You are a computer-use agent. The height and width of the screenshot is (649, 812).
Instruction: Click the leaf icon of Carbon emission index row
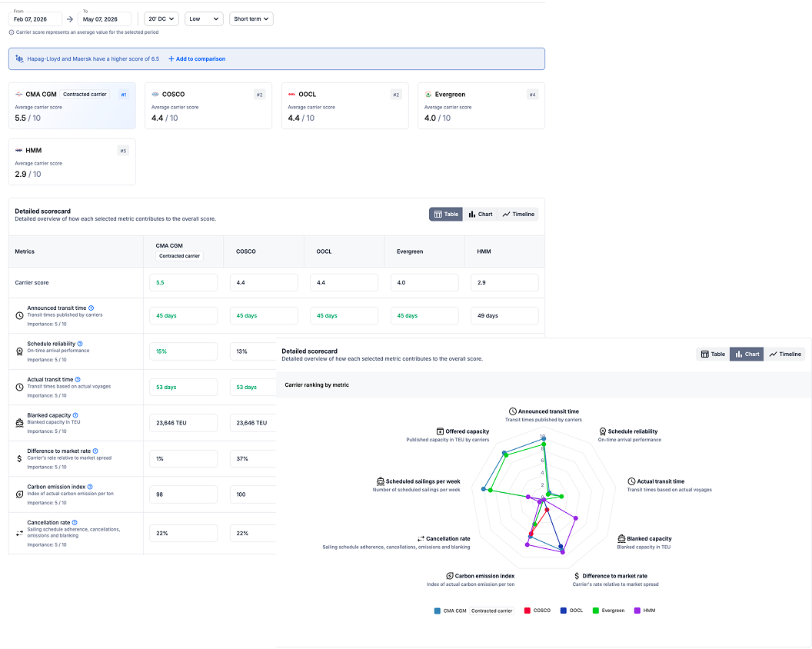(x=19, y=494)
